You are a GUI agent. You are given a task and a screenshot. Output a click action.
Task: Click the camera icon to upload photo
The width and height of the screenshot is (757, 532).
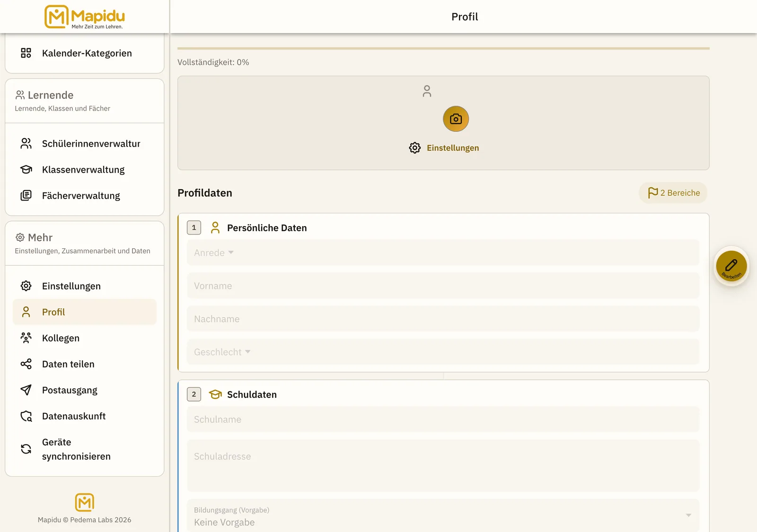point(456,119)
